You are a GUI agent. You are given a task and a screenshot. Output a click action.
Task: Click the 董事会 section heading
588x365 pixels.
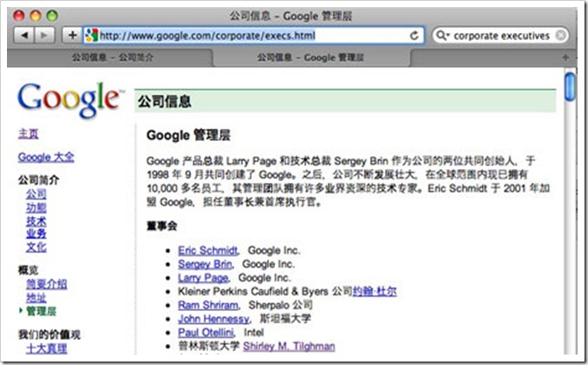click(x=162, y=226)
